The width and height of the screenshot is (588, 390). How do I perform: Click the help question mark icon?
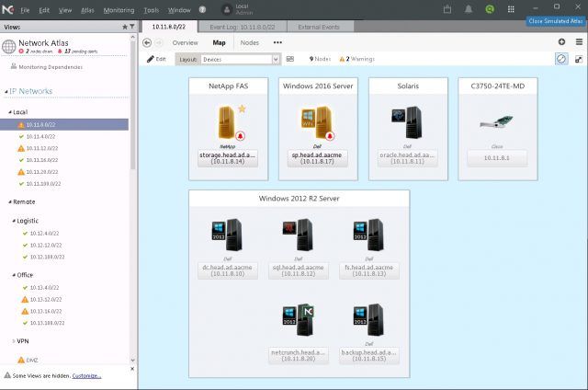click(202, 10)
